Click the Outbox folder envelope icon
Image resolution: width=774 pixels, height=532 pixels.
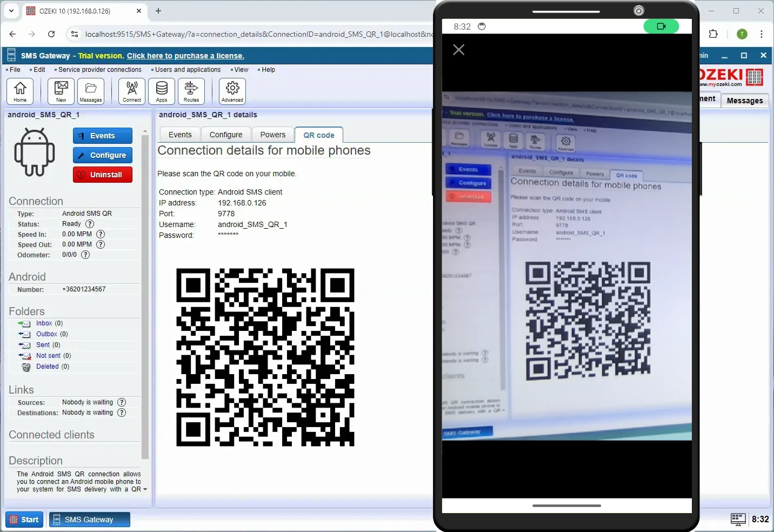24,334
